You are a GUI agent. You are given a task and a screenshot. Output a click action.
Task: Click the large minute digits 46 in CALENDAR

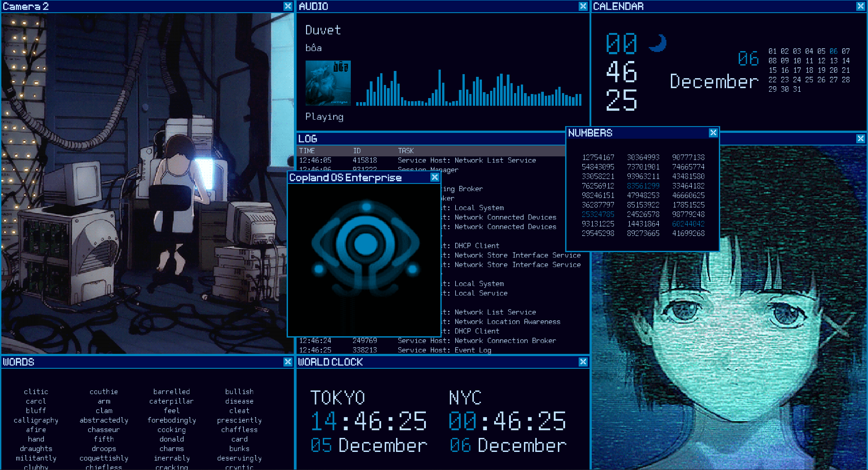621,72
